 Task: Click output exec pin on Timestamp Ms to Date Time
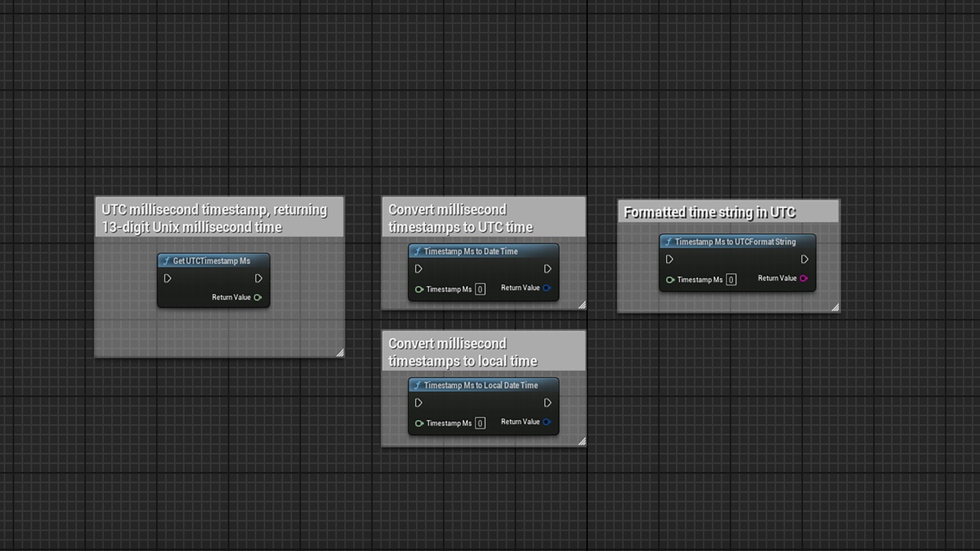547,269
